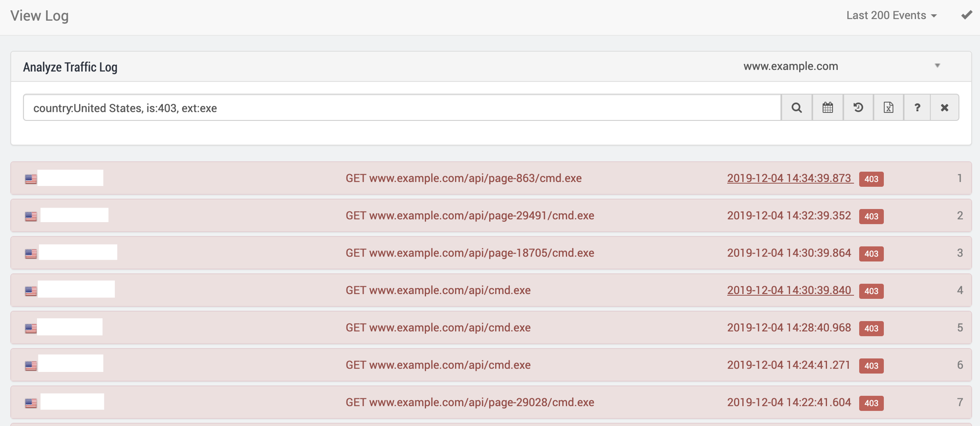Viewport: 980px width, 426px height.
Task: Select log row with timestamp 14:24:41.271
Action: pos(789,365)
